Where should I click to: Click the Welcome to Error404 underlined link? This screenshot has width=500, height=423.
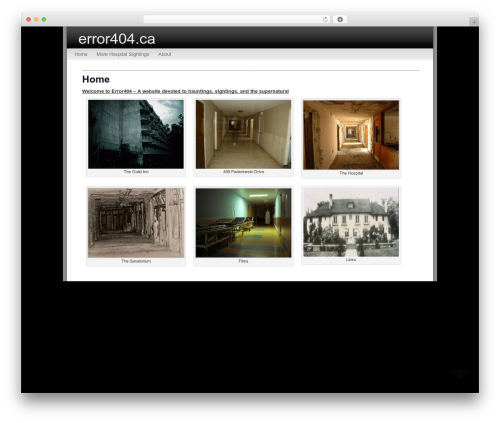coord(185,91)
